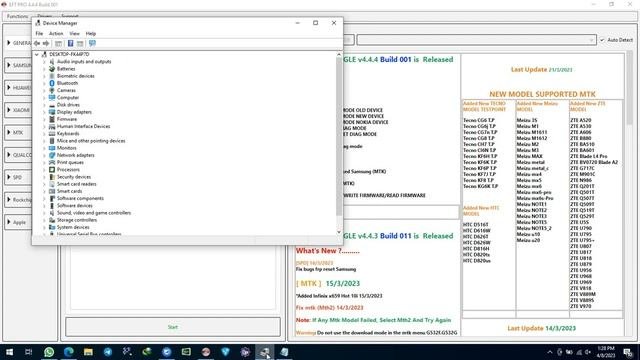Viewport: 640px width, 360px height.
Task: Click the Device Manager scroll down arrow
Action: pyautogui.click(x=339, y=232)
